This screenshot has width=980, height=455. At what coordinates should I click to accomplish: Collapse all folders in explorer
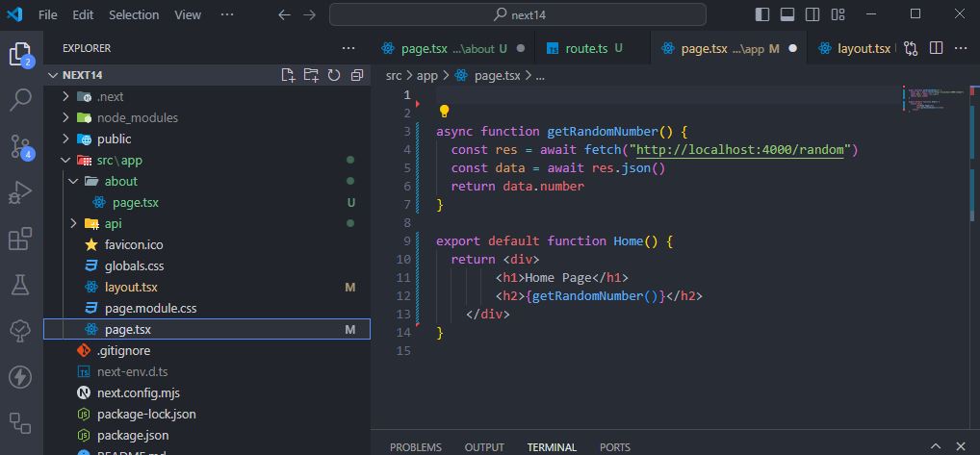pos(357,75)
